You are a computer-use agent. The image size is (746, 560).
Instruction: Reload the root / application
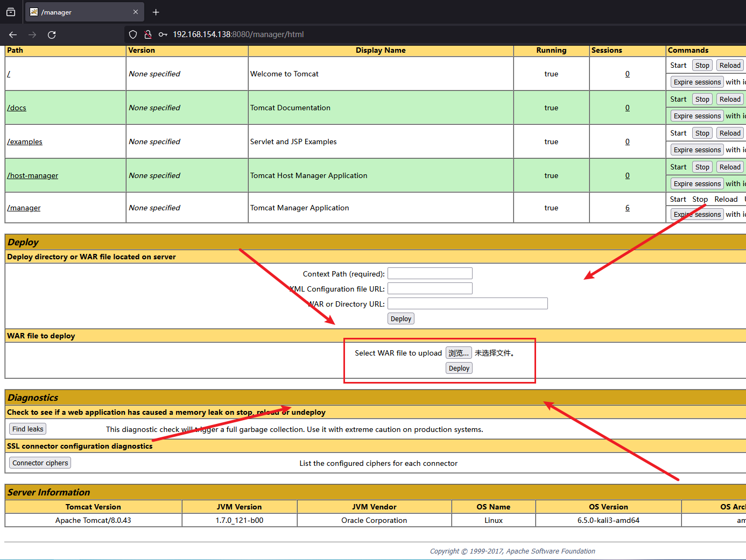(730, 65)
